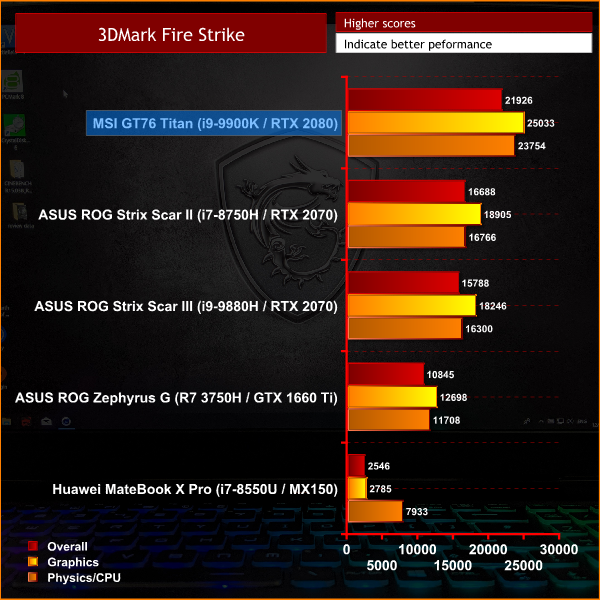Click the Strix Scar III Physics/CPU bar
600x600 pixels.
406,328
